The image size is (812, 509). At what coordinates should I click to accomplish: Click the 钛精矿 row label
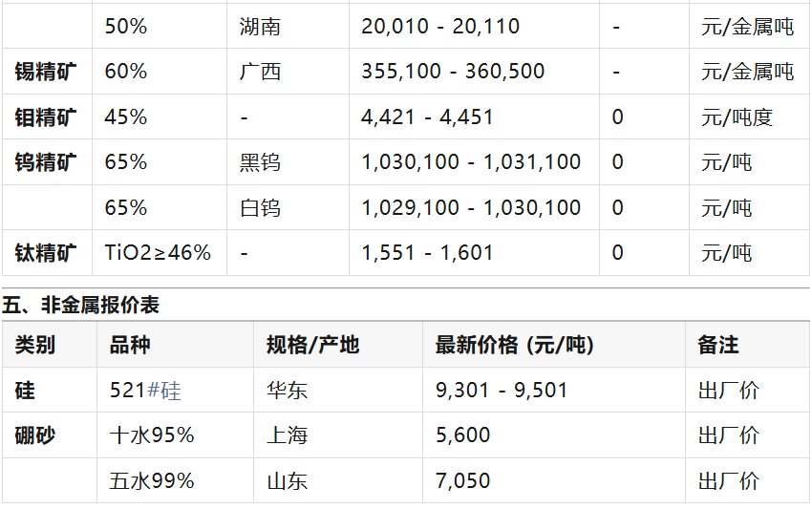[x=46, y=253]
